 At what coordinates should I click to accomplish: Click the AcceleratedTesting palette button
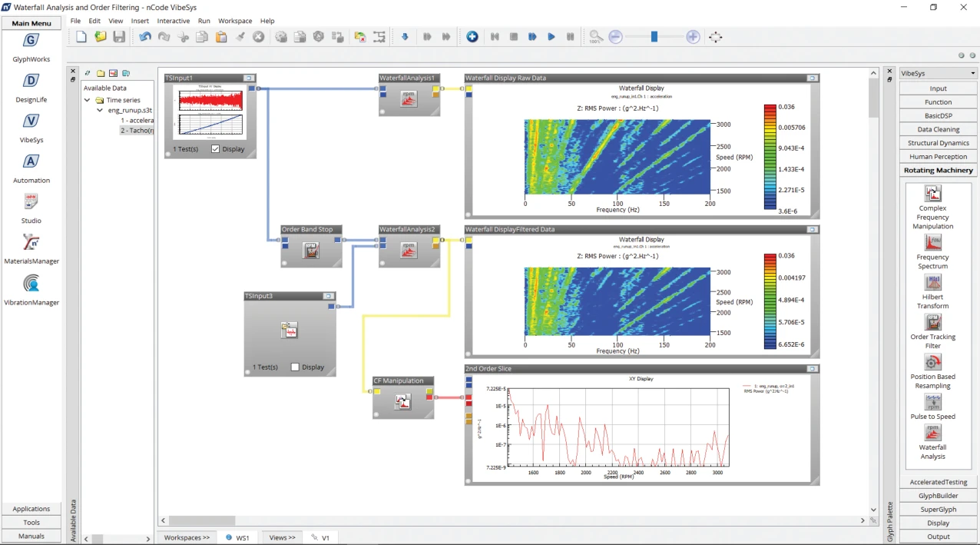pyautogui.click(x=938, y=482)
